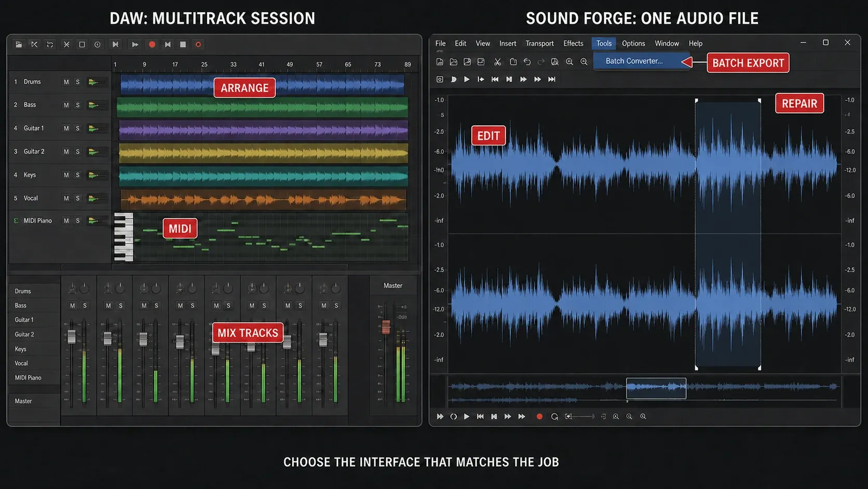Open the Transport menu in Sound Forge
The width and height of the screenshot is (868, 489).
tap(539, 44)
